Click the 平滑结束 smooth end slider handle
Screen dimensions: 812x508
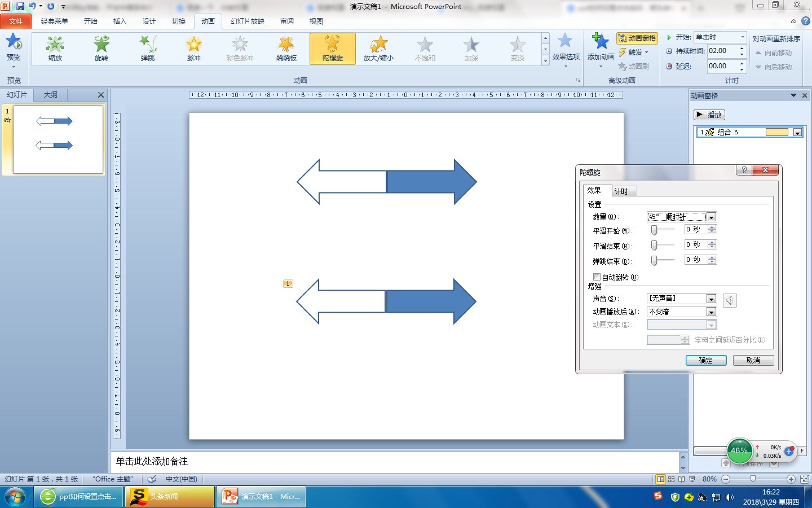pos(654,245)
